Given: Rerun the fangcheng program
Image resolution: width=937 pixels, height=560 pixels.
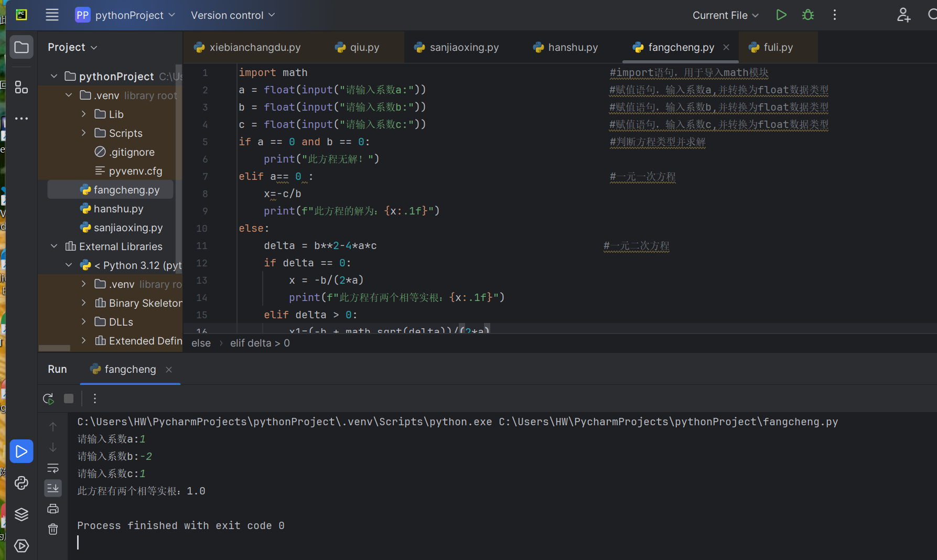Looking at the screenshot, I should click(48, 398).
